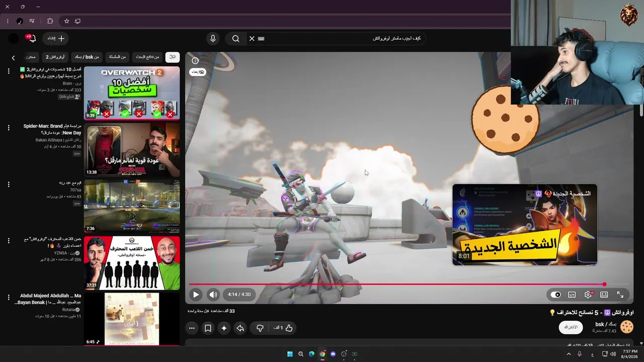The image size is (644, 362).
Task: Enter fullscreen mode on the video
Action: (x=620, y=295)
